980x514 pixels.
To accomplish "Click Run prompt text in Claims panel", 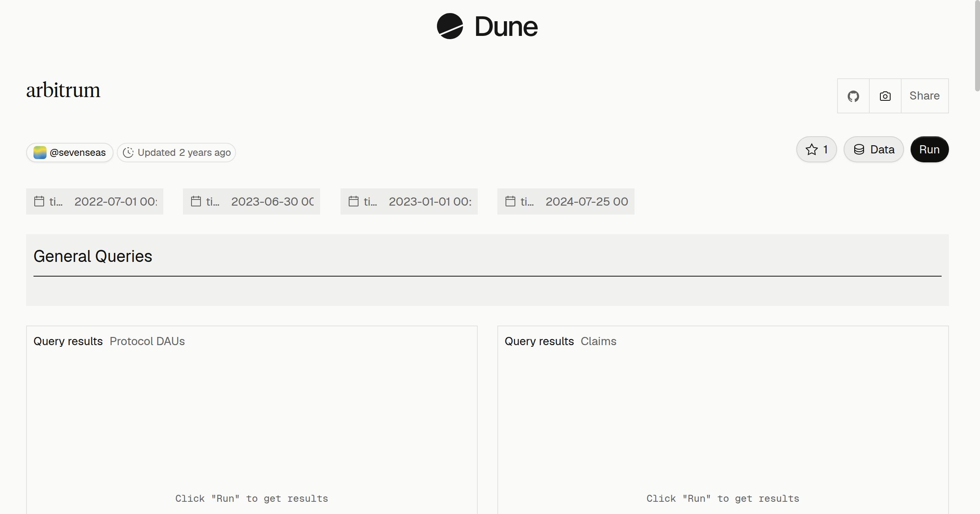I will [723, 498].
